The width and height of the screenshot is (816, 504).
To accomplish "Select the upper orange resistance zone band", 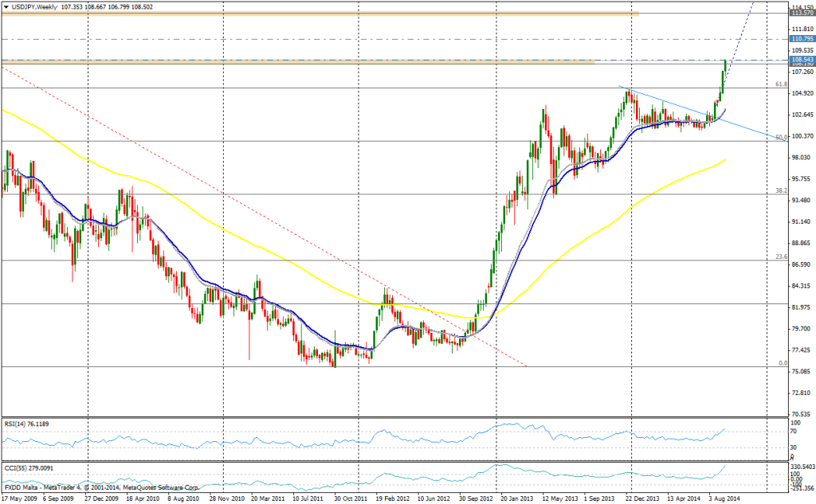I will point(319,14).
